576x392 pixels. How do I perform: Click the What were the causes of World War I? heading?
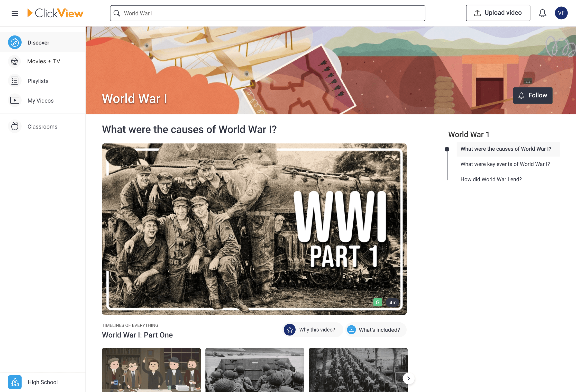coord(189,130)
